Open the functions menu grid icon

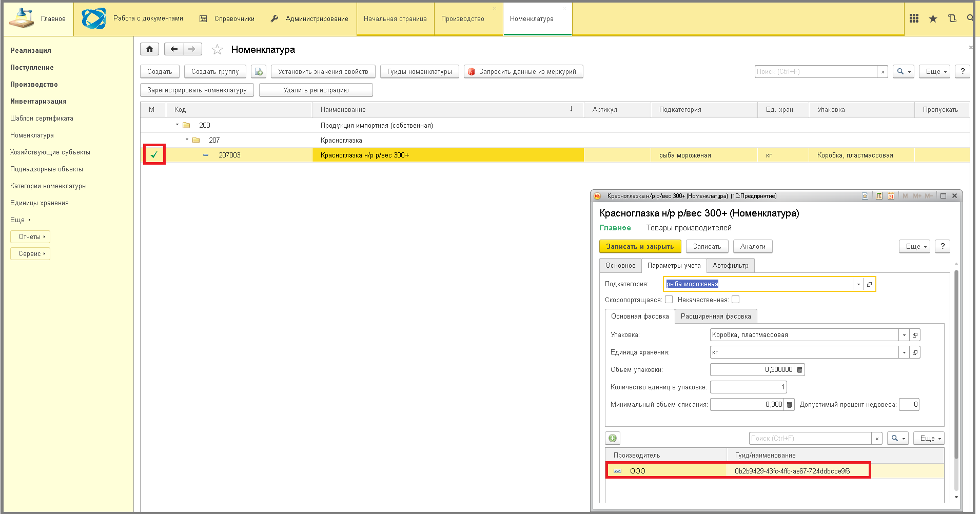tap(914, 18)
